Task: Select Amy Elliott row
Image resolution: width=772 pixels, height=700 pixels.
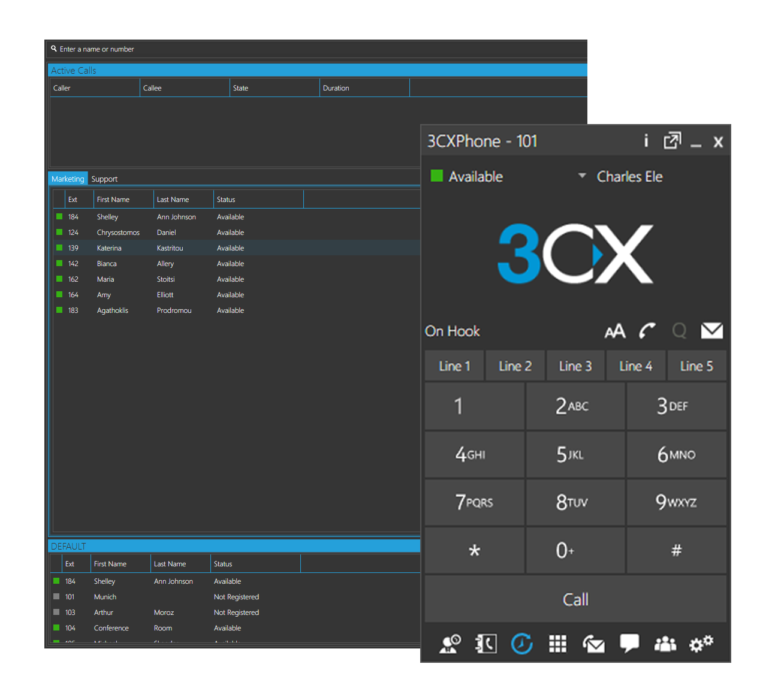Action: tap(237, 295)
